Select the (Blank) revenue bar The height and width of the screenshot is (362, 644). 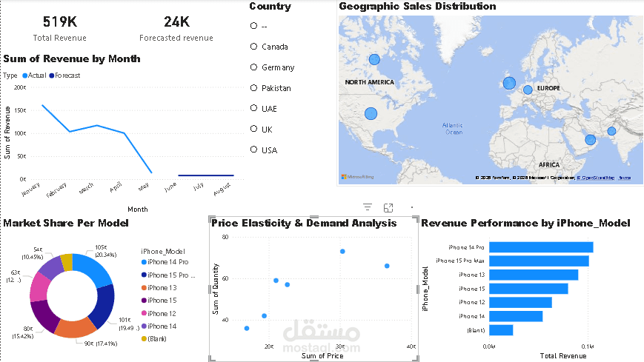[501, 330]
